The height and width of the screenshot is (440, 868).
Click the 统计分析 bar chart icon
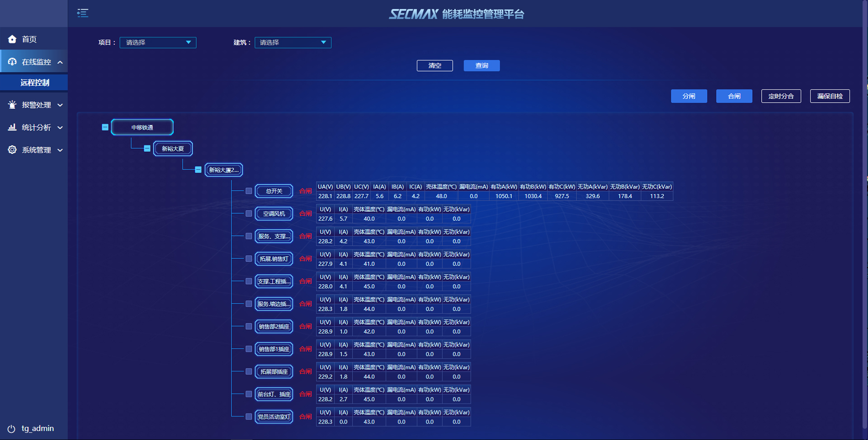pyautogui.click(x=12, y=127)
